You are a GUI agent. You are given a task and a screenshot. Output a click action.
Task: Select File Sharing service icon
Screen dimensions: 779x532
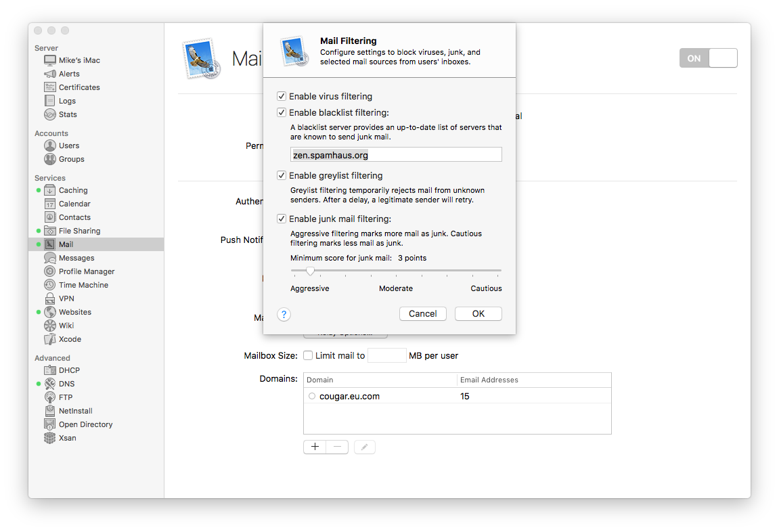(x=49, y=231)
